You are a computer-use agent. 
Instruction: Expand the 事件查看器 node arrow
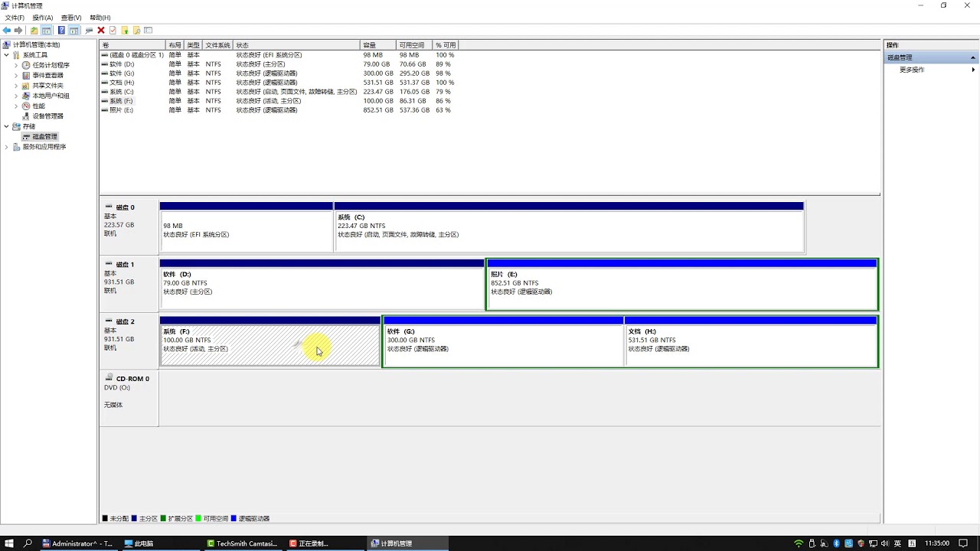[16, 75]
